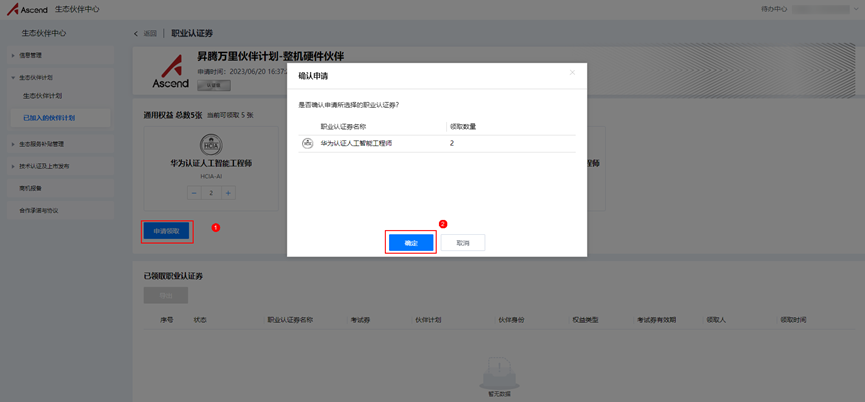Screen dimensions: 865x402
Task: Click the 领取数量 column header in dialog
Action: tap(463, 126)
